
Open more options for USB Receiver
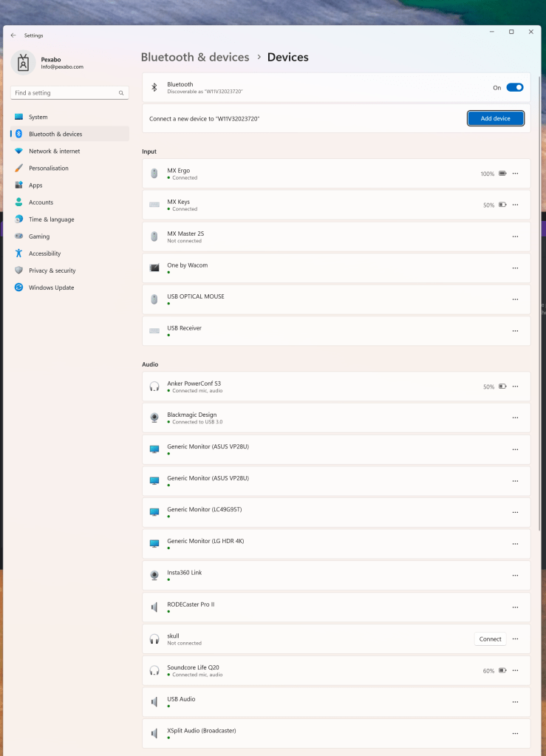515,331
